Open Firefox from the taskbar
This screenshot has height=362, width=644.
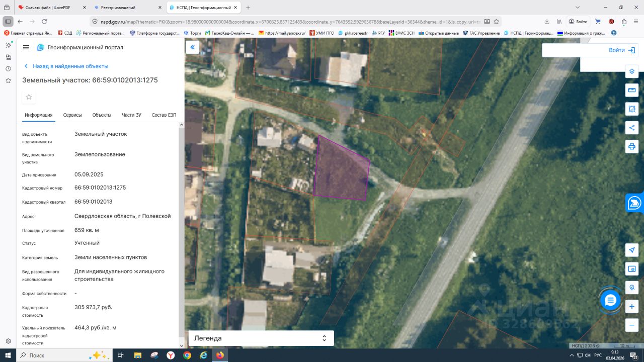tap(220, 355)
